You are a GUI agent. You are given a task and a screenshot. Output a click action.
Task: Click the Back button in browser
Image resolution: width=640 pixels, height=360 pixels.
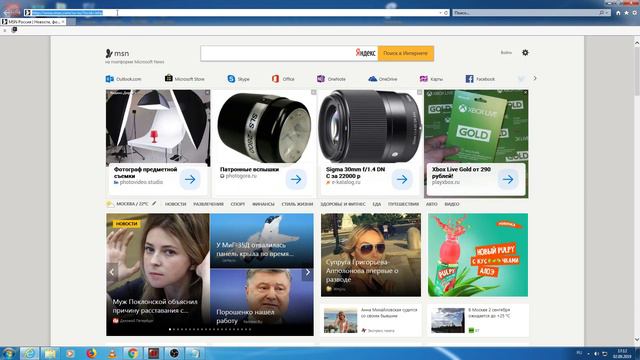click(x=6, y=12)
